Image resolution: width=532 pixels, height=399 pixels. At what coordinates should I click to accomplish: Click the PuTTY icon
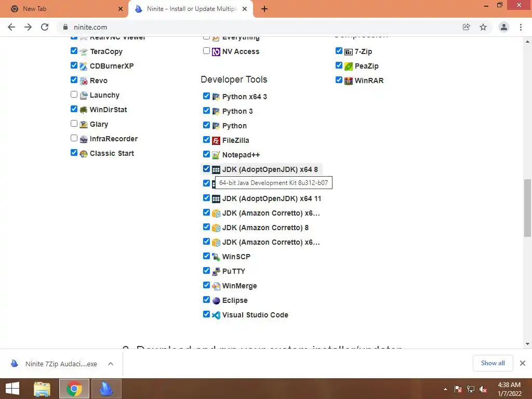pos(216,271)
